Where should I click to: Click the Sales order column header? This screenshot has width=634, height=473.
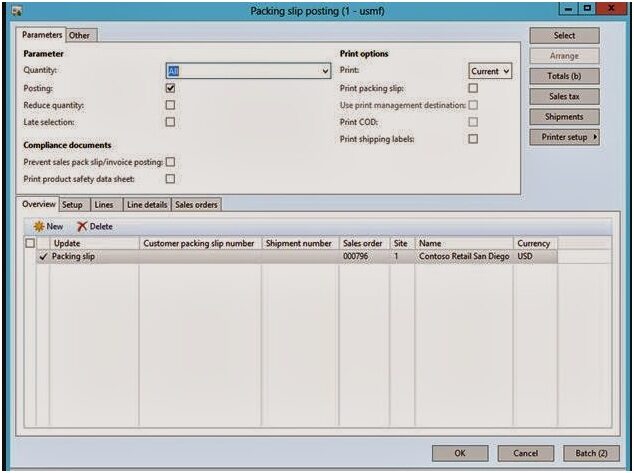coord(363,243)
